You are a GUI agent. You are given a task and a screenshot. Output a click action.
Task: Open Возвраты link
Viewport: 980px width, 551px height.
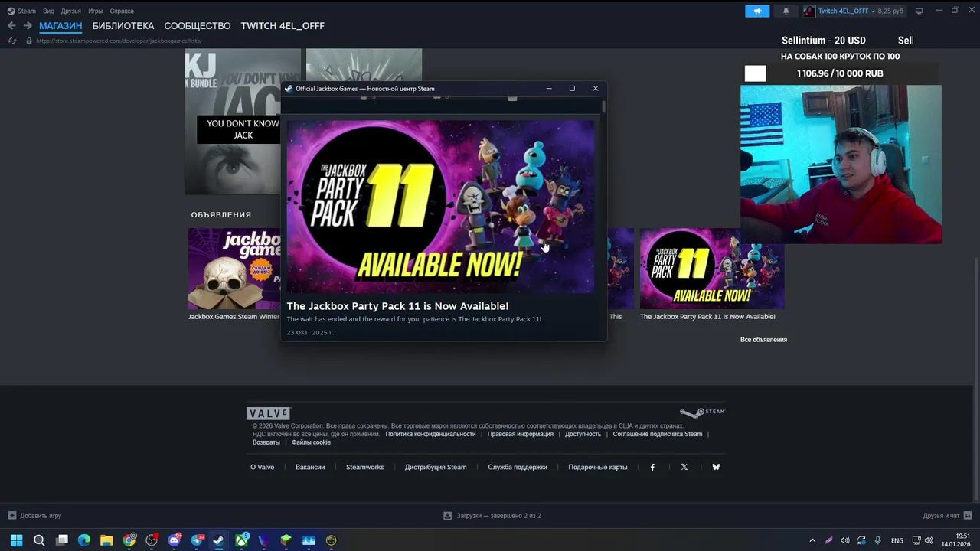[266, 442]
